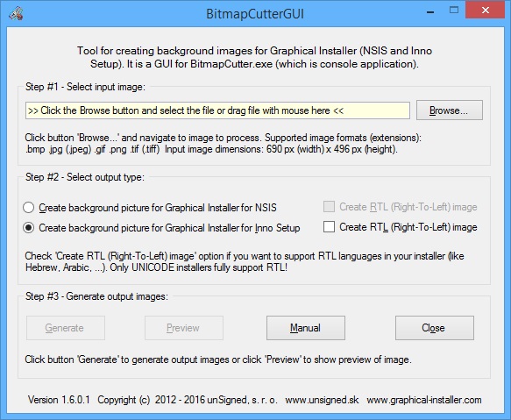
Task: Click the 'Copyright (c) 2012 - 2016 unSigned' text
Action: (173, 400)
